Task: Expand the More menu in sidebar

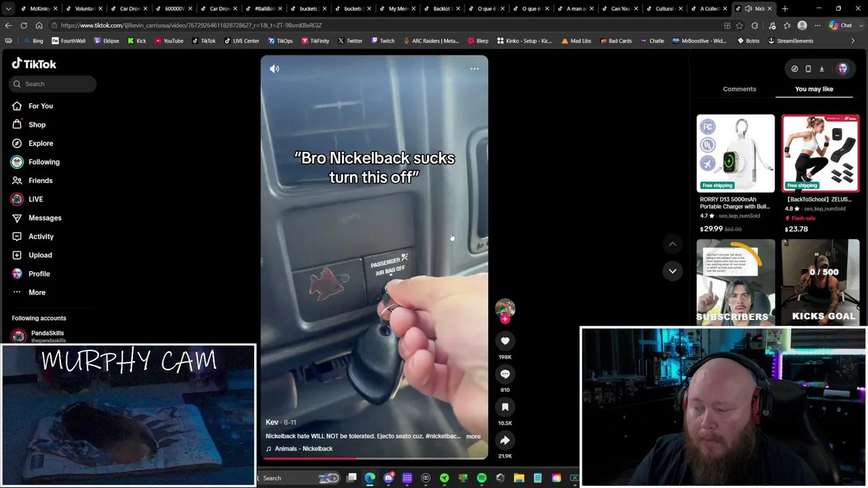Action: pos(37,292)
